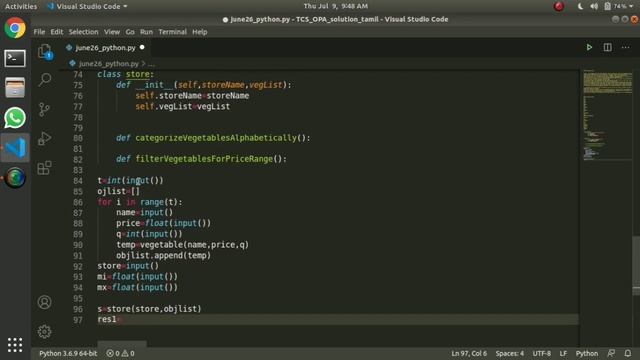Open the Help menu
640x360 pixels.
[x=200, y=32]
